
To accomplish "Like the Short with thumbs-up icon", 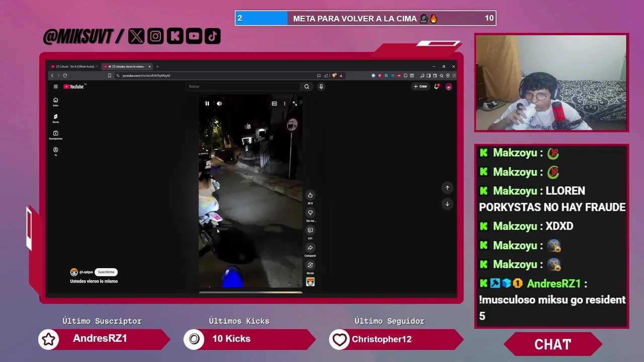I will pos(310,195).
